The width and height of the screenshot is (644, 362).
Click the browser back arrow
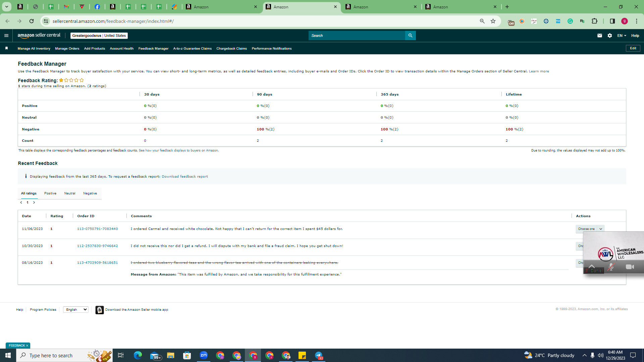(7, 21)
